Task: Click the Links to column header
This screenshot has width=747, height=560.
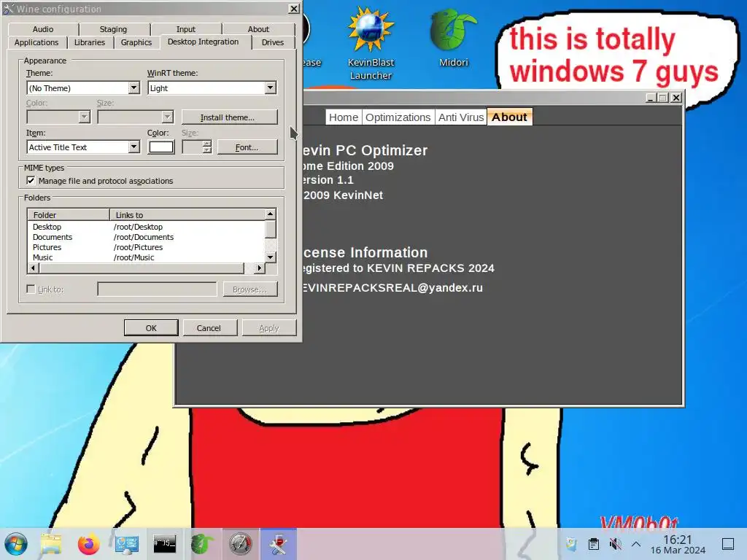Action: coord(187,215)
